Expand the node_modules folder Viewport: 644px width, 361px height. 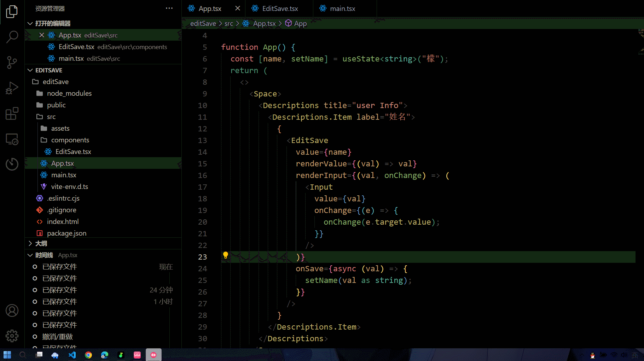coord(103,93)
